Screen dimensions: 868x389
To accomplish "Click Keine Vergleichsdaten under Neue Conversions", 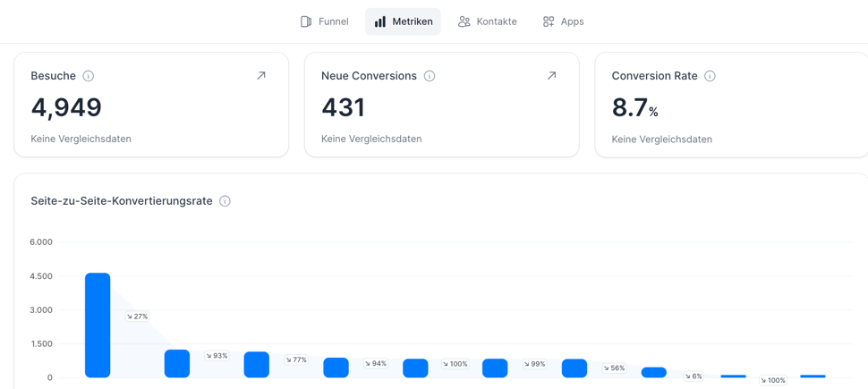I will coord(371,139).
